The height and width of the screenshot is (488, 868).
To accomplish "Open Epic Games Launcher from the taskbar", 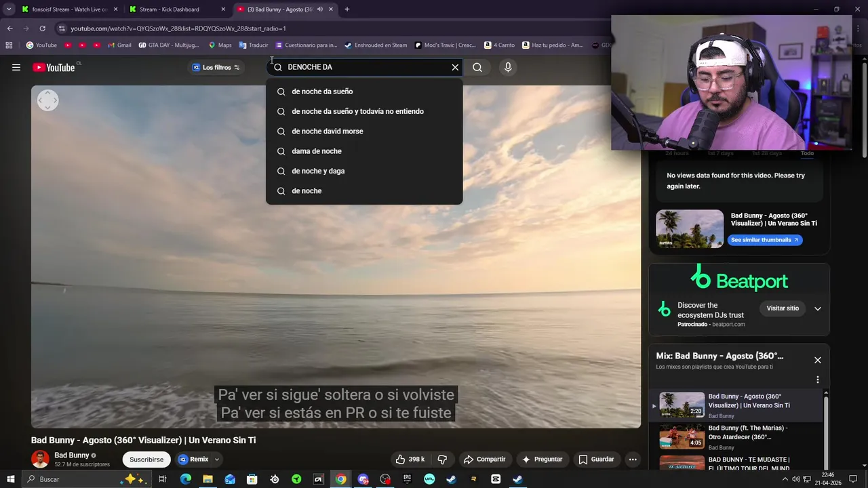I will pos(407,479).
